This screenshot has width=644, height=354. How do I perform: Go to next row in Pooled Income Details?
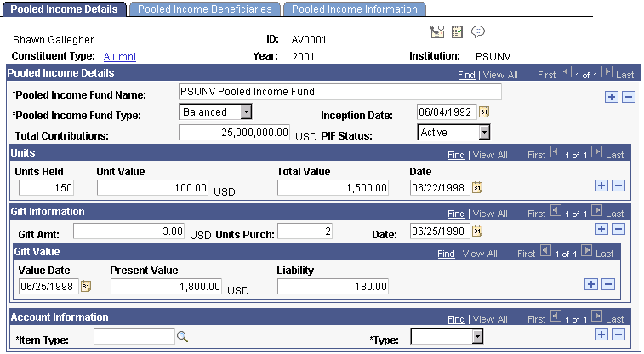[x=607, y=72]
